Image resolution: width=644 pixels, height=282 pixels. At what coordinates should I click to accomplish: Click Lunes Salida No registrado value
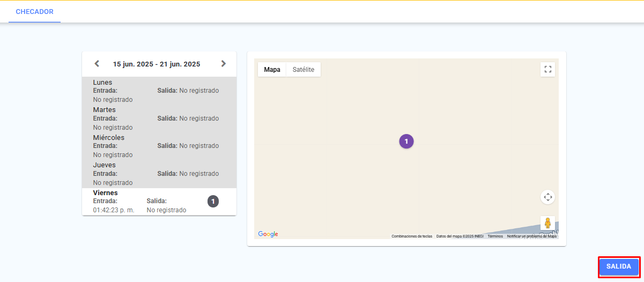(x=199, y=91)
